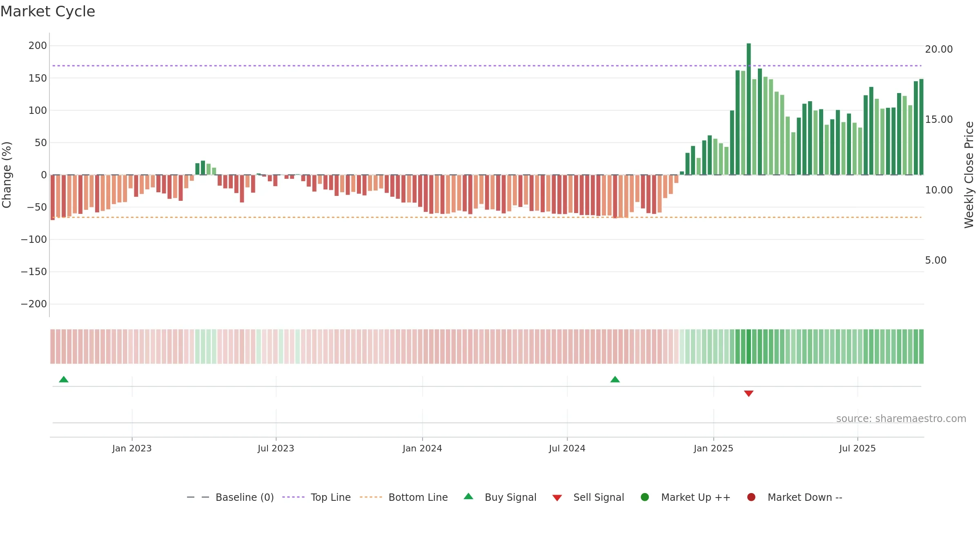Click the Jan 2024 axis label
The width and height of the screenshot is (980, 551).
[x=422, y=449]
